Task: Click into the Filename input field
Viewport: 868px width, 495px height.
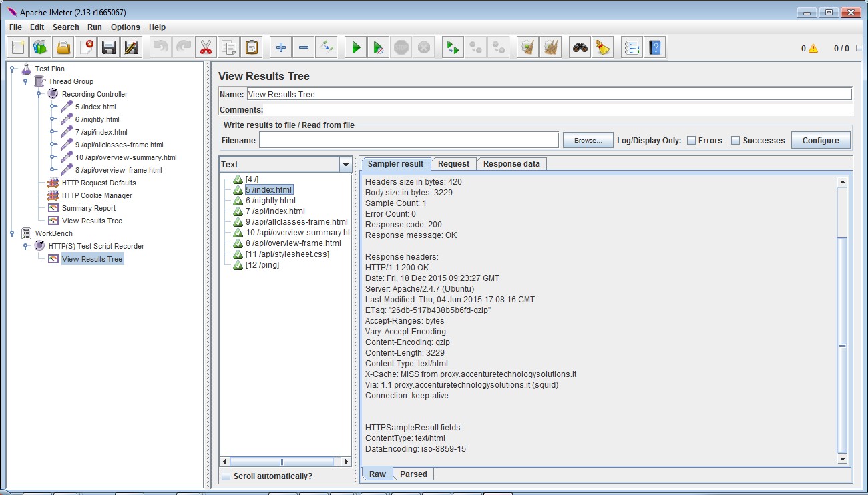Action: (409, 140)
